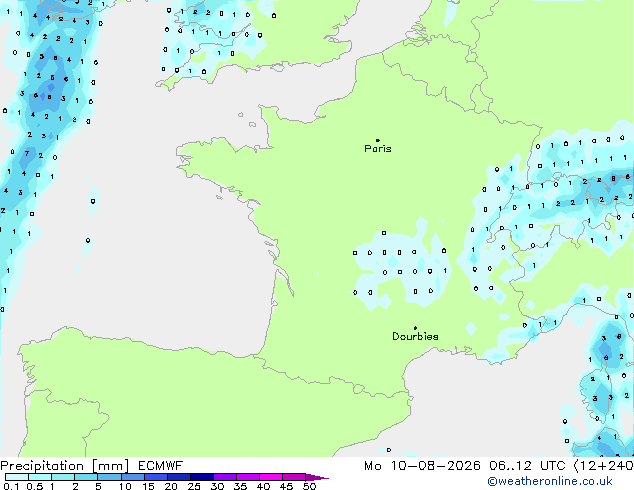Screen dimensions: 634x490
Task: Select the Paris location dot marker
Action: [x=378, y=140]
